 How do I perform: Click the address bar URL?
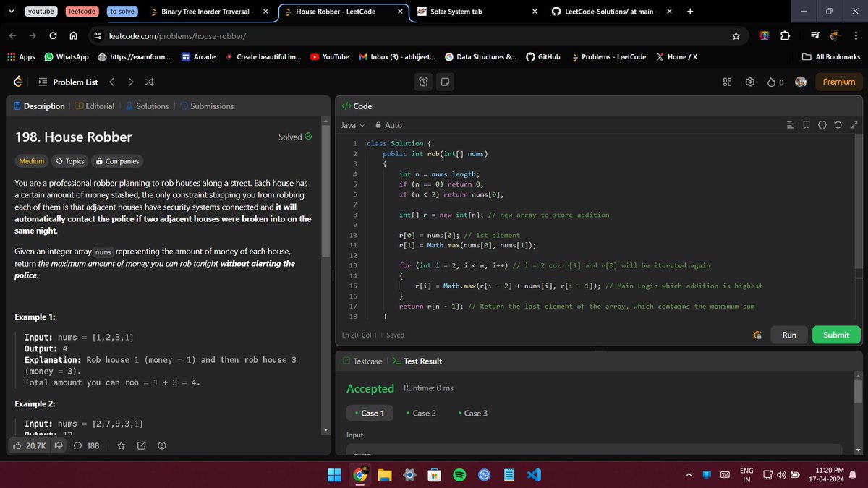click(177, 36)
